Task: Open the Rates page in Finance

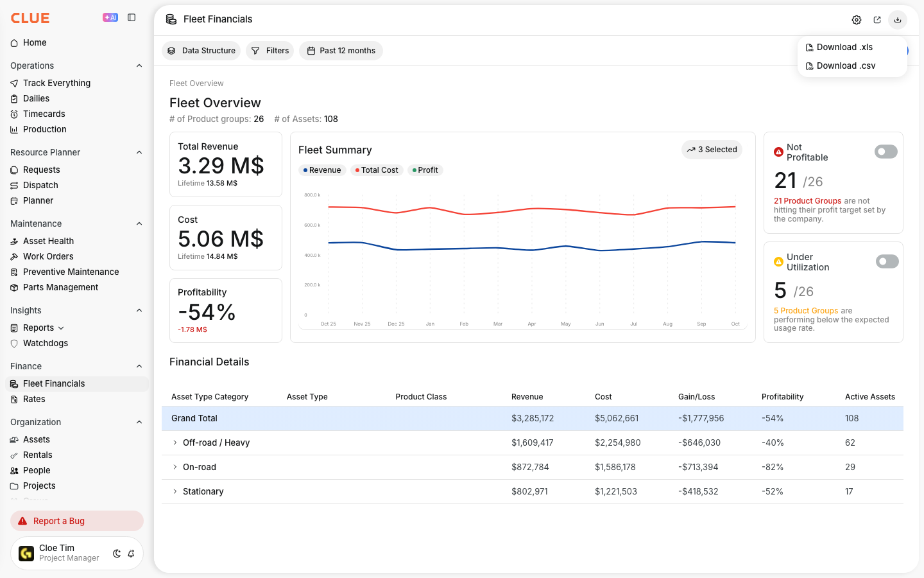Action: (77, 399)
